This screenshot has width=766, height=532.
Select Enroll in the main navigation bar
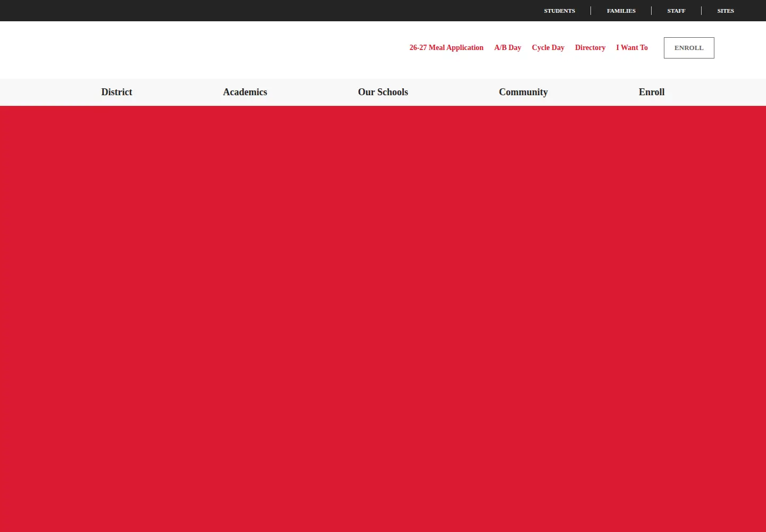click(652, 92)
